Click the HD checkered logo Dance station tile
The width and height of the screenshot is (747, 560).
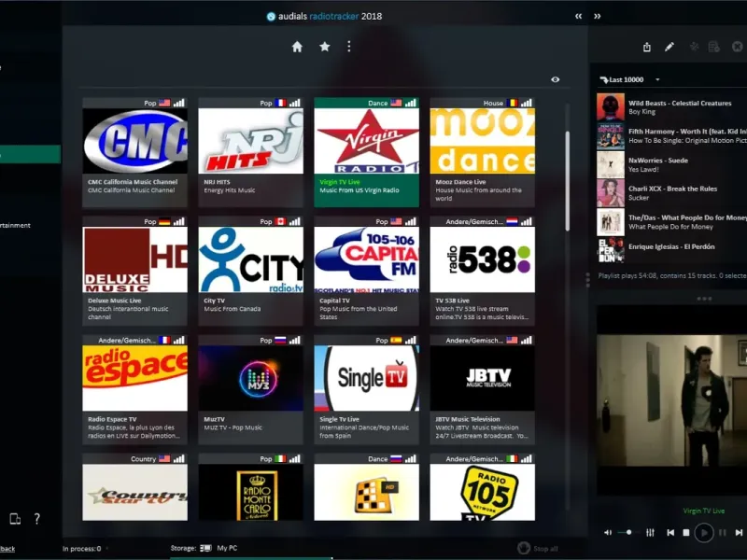[366, 487]
